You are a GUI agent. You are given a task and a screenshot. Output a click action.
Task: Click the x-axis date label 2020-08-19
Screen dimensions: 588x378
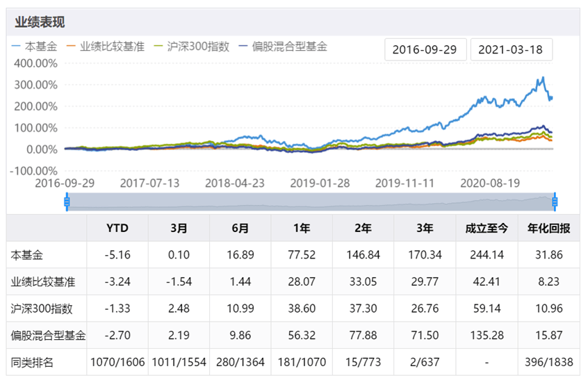490,183
